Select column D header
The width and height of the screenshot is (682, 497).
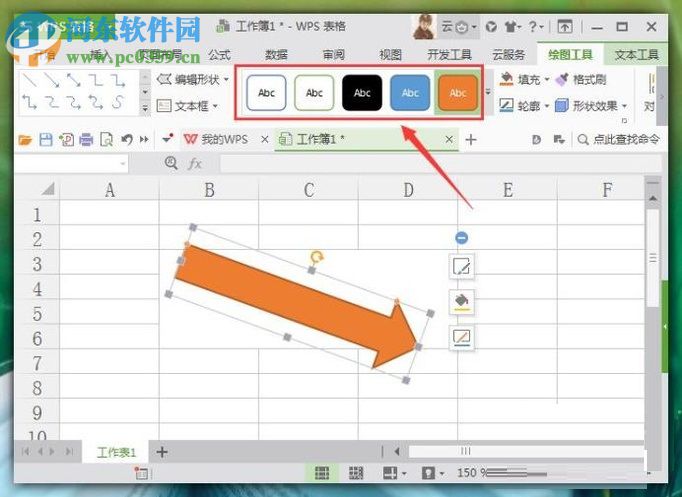[x=408, y=190]
